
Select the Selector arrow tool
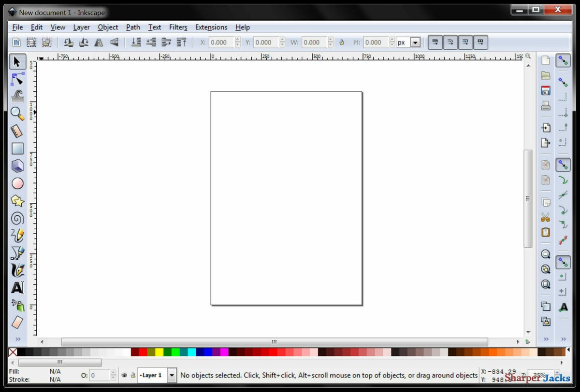pyautogui.click(x=17, y=61)
